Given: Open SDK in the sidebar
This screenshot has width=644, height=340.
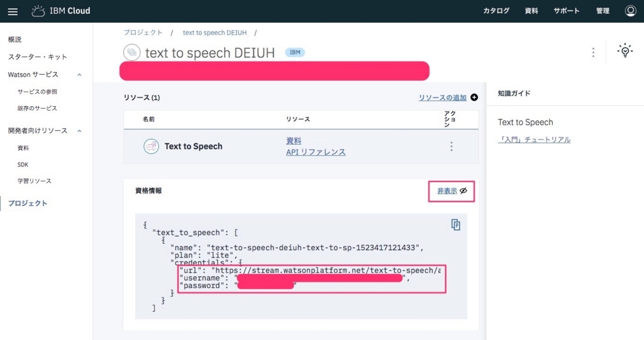Looking at the screenshot, I should [23, 164].
